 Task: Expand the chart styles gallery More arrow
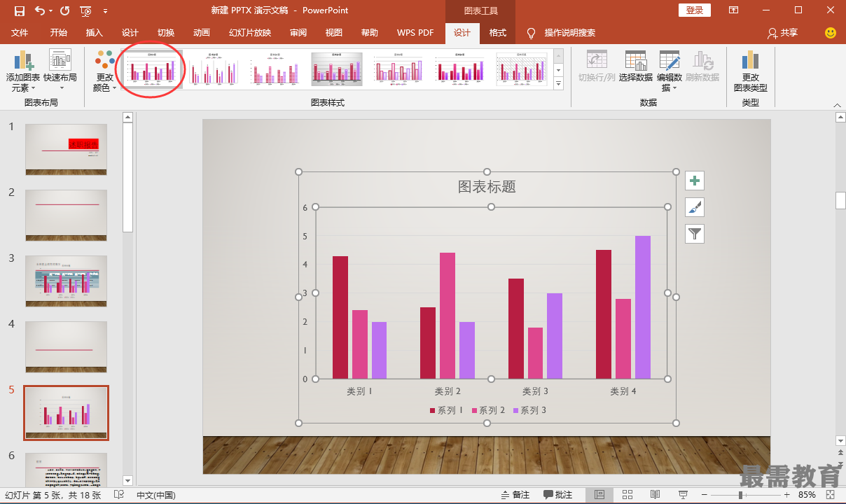558,83
